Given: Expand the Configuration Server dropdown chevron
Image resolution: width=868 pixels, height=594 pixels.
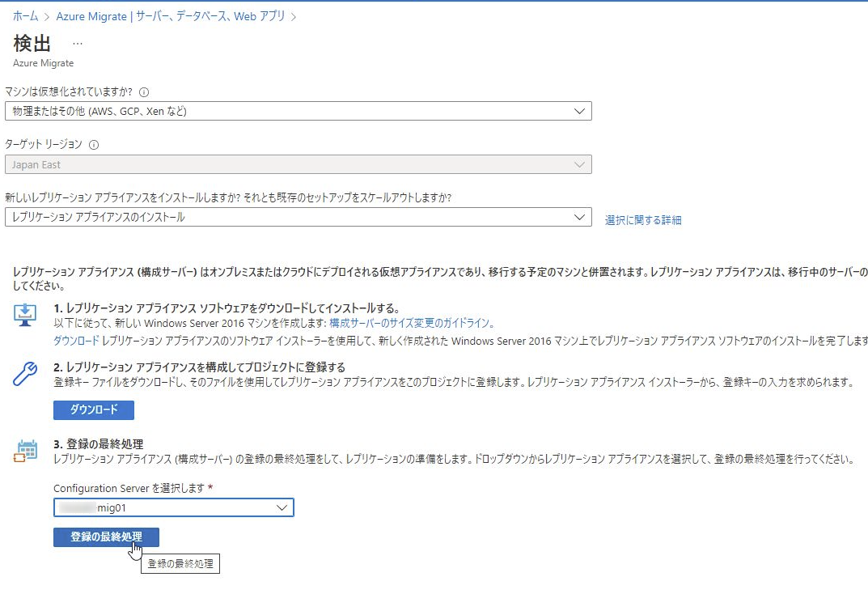Looking at the screenshot, I should point(282,507).
